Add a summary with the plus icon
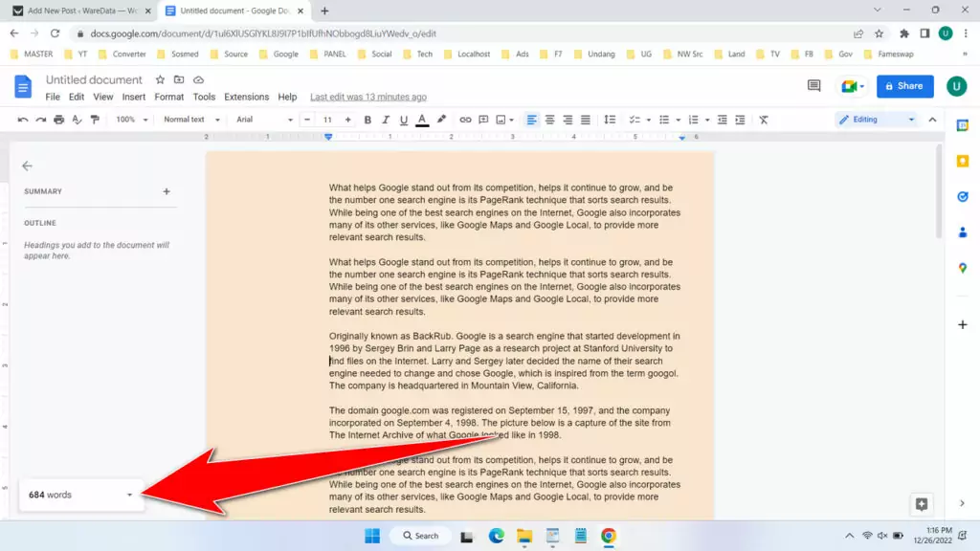This screenshot has height=551, width=980. (x=167, y=191)
